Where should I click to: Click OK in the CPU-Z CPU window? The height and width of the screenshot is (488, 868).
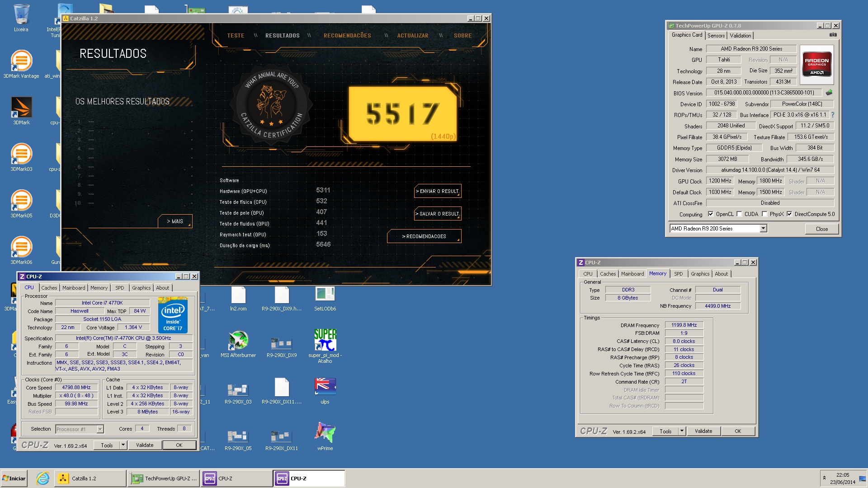pyautogui.click(x=179, y=445)
